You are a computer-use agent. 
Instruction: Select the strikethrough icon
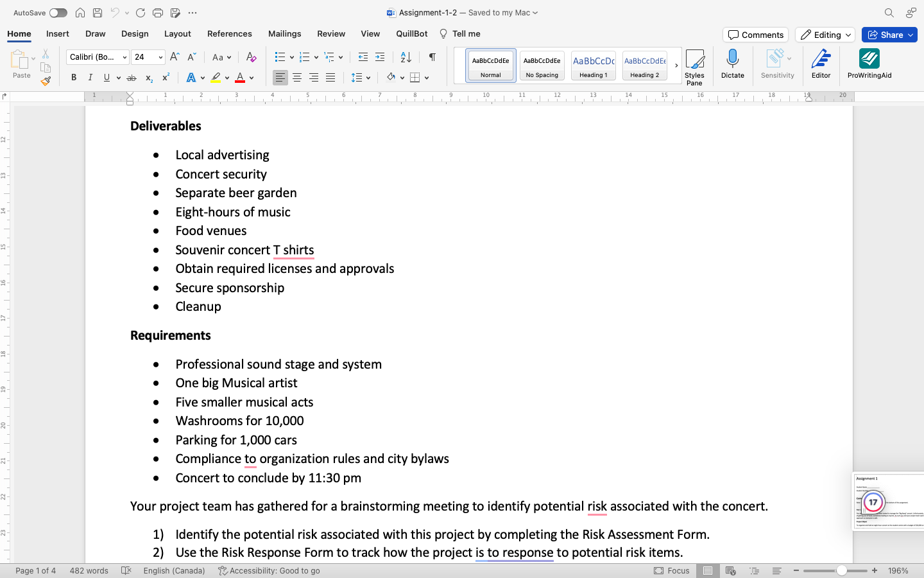tap(131, 77)
